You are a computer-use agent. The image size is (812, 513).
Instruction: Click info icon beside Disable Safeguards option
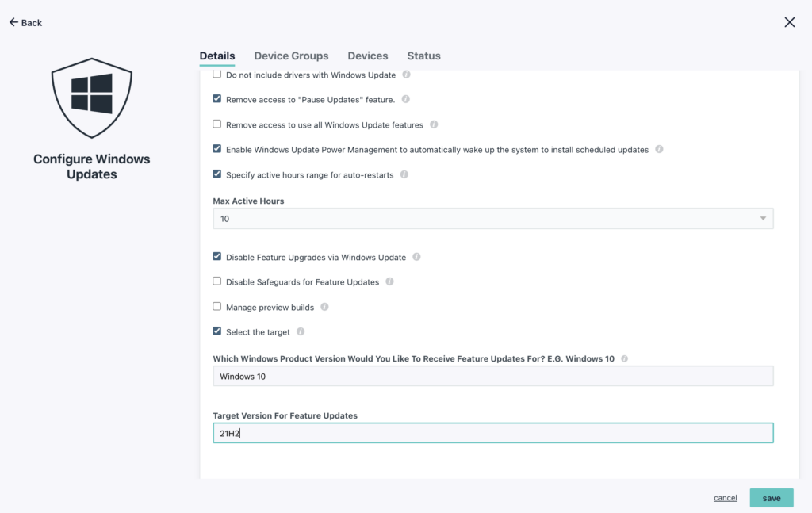point(389,282)
